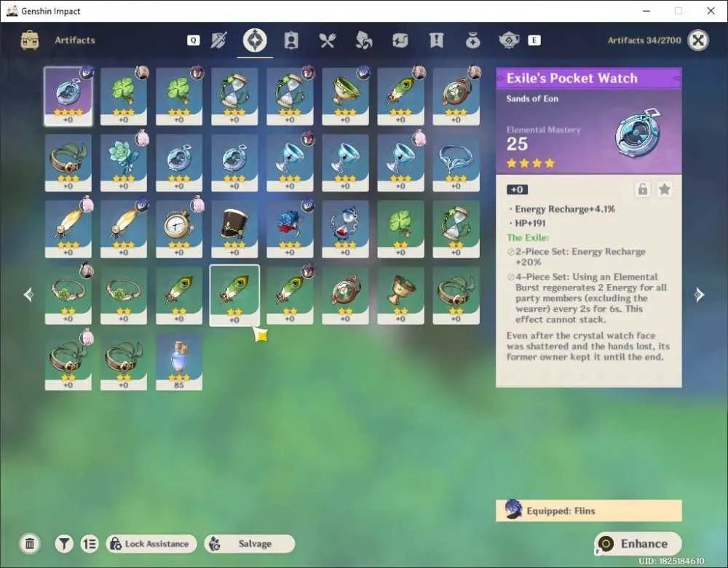728x568 pixels.
Task: Close the inventory with the X button
Action: 698,40
